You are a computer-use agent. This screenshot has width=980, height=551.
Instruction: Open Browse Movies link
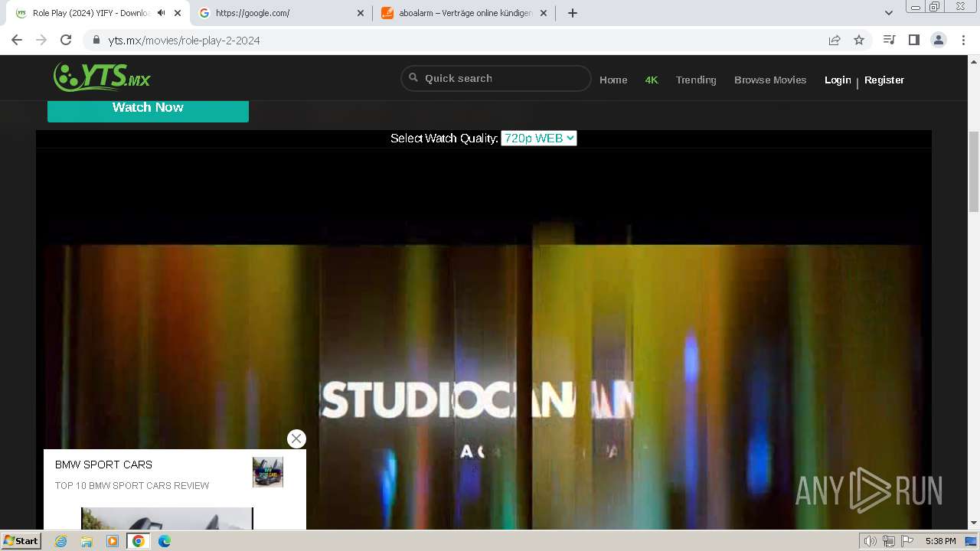click(x=770, y=80)
